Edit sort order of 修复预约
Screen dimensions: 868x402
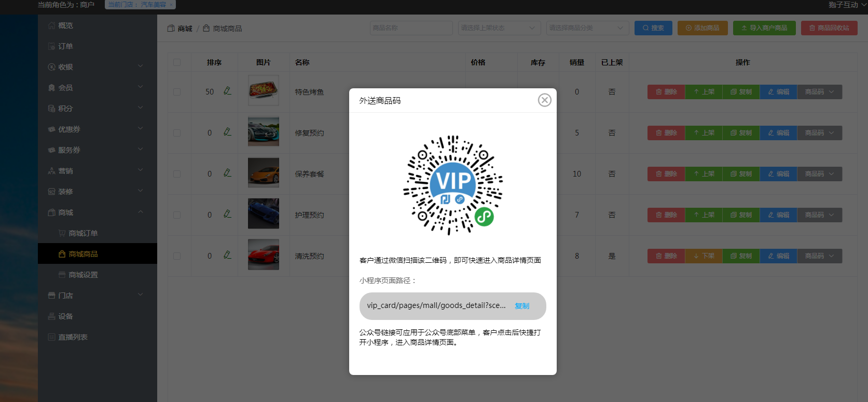click(227, 132)
